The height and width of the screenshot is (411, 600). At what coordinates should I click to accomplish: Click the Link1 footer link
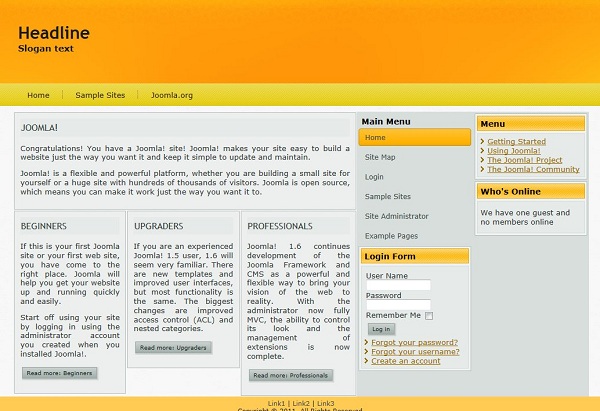click(x=276, y=403)
